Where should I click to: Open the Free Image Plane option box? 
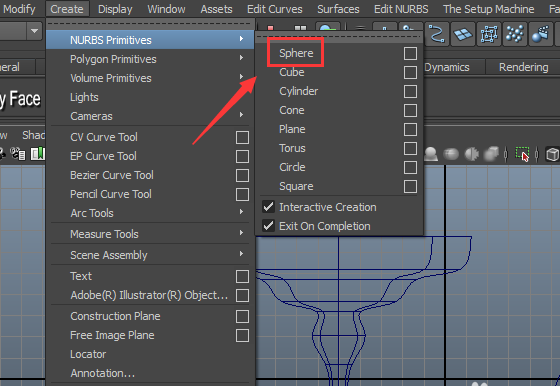click(242, 336)
